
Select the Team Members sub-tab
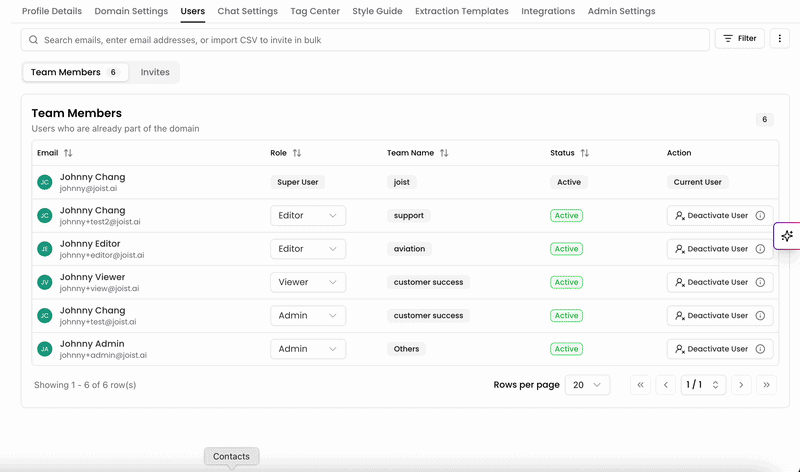click(75, 72)
